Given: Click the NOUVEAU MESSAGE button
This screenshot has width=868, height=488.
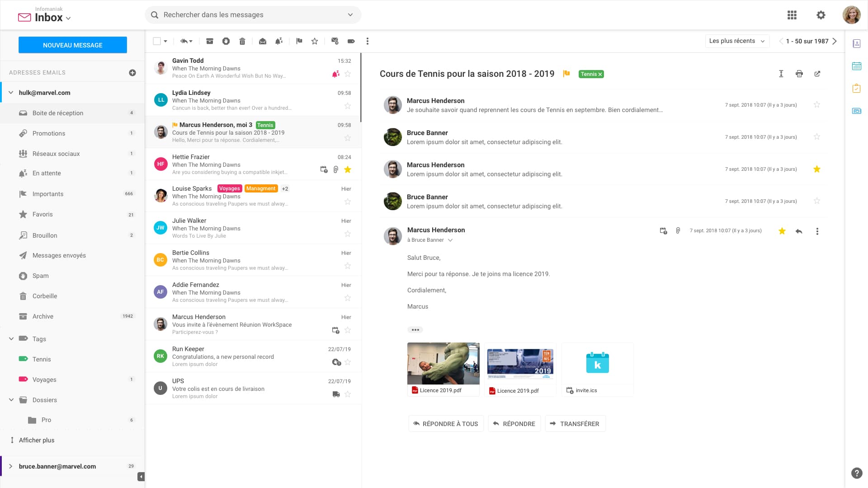Looking at the screenshot, I should (x=72, y=45).
